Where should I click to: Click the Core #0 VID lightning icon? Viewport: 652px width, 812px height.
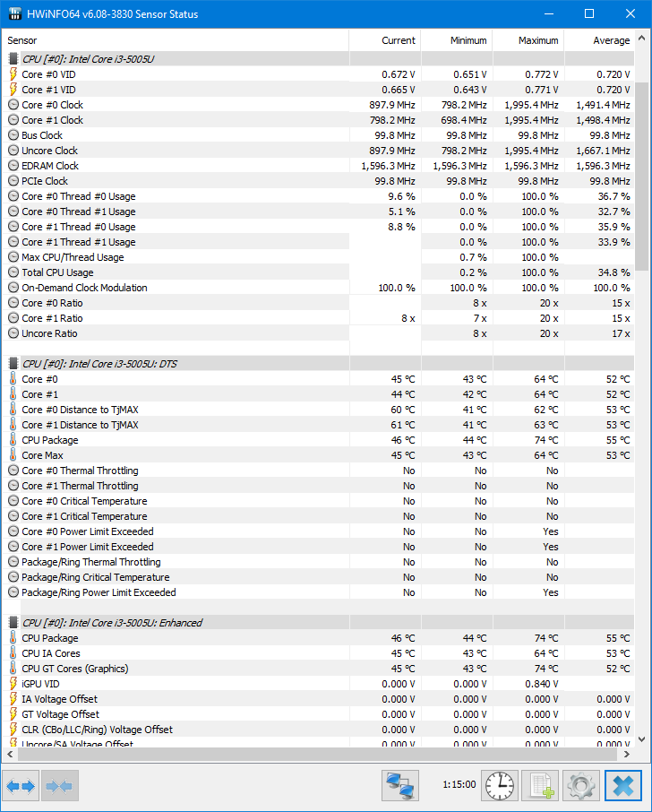pyautogui.click(x=13, y=74)
